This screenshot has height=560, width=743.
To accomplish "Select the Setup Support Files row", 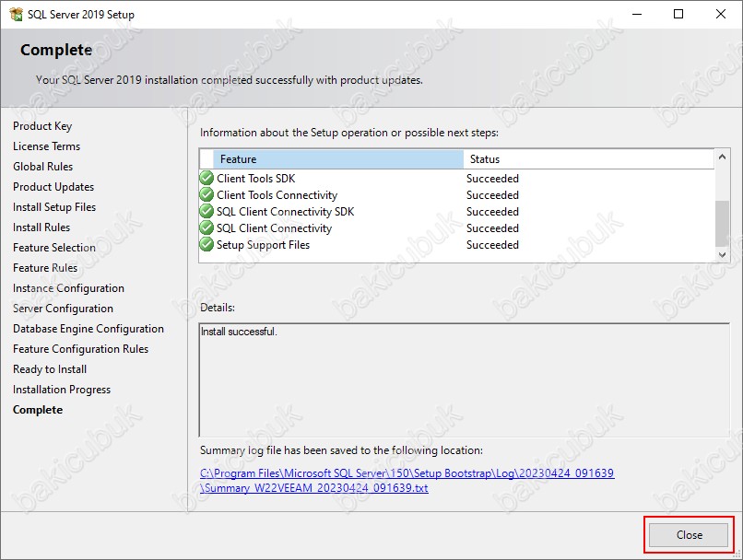I will (x=457, y=245).
